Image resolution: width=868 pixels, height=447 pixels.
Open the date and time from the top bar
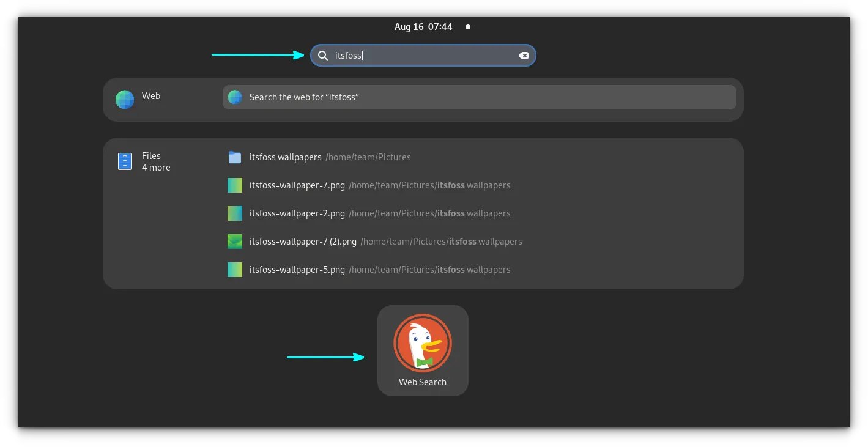tap(423, 26)
